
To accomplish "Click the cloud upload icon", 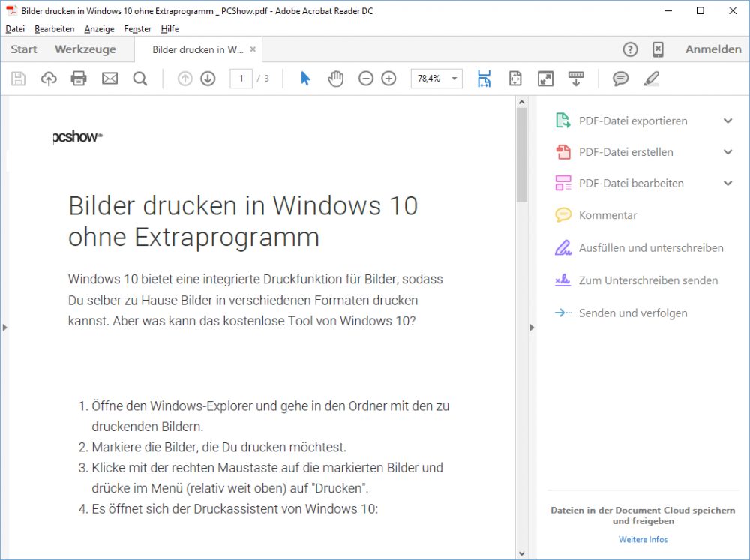I will coord(49,79).
